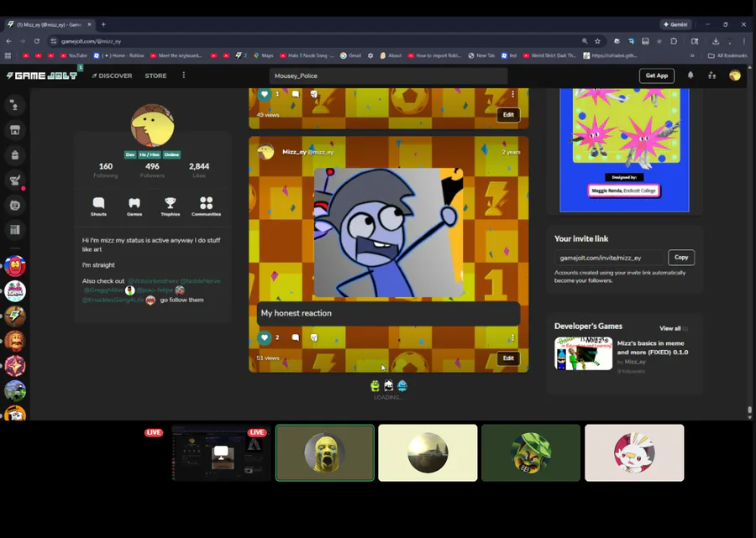Go to the DISCOVER page
756x538 pixels.
[x=112, y=76]
